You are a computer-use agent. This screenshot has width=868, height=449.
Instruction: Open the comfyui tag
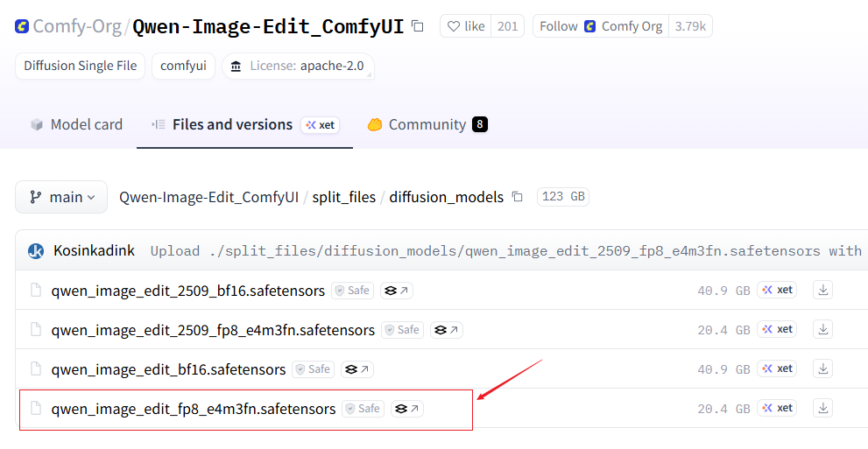point(183,66)
